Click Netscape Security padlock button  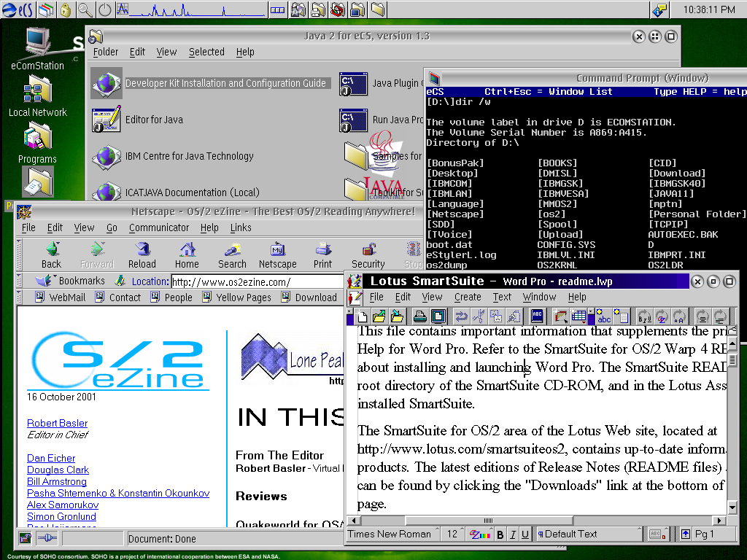[368, 255]
